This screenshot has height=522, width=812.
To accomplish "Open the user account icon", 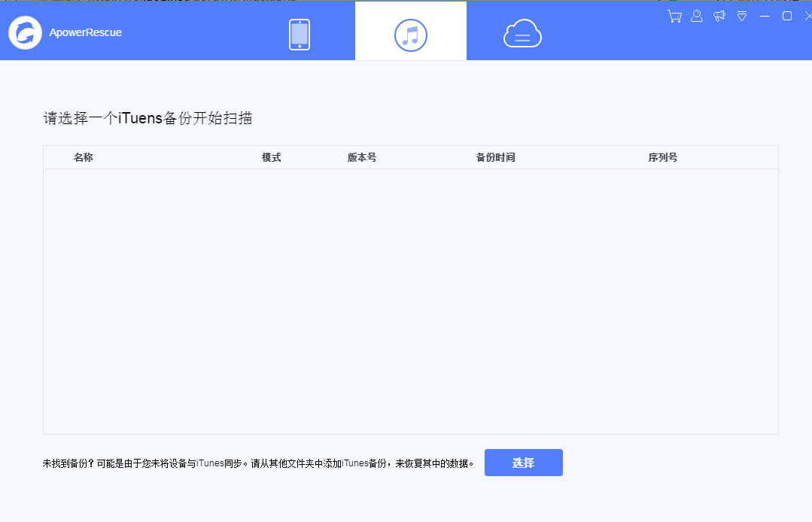I will pos(697,16).
